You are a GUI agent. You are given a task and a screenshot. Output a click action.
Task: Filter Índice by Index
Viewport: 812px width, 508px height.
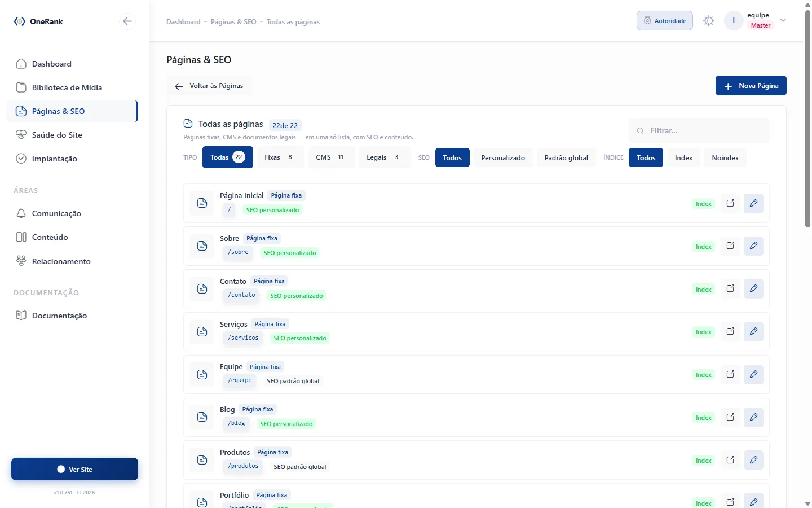coord(683,157)
